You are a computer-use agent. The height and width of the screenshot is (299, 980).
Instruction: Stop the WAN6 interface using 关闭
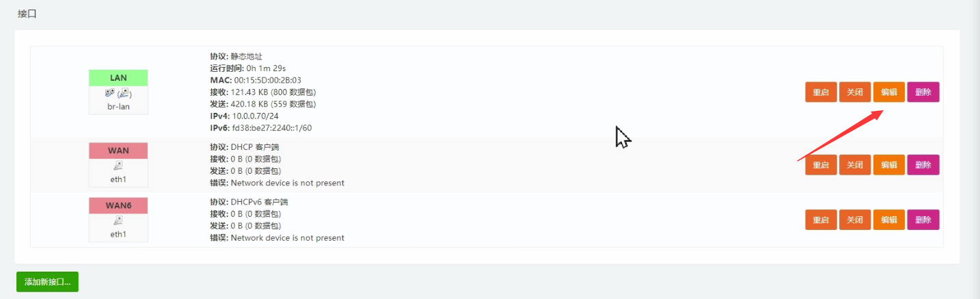[x=855, y=220]
